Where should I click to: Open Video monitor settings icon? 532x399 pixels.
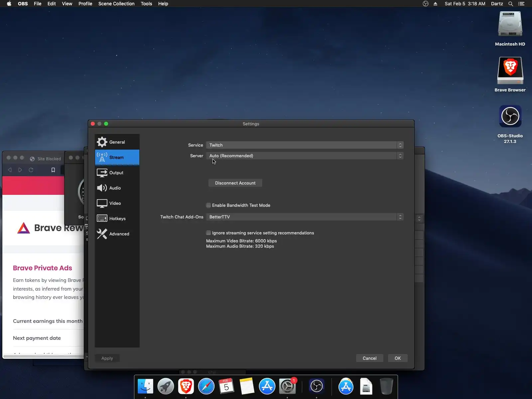click(102, 203)
